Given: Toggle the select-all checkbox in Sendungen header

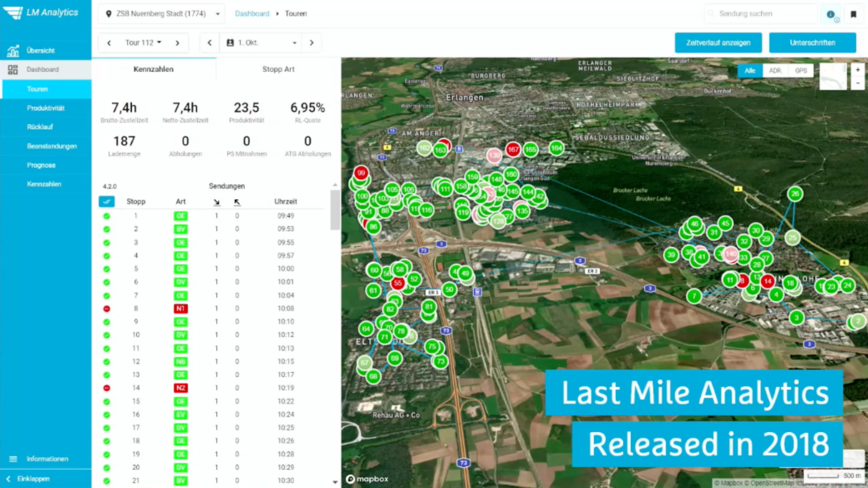Looking at the screenshot, I should [x=107, y=201].
